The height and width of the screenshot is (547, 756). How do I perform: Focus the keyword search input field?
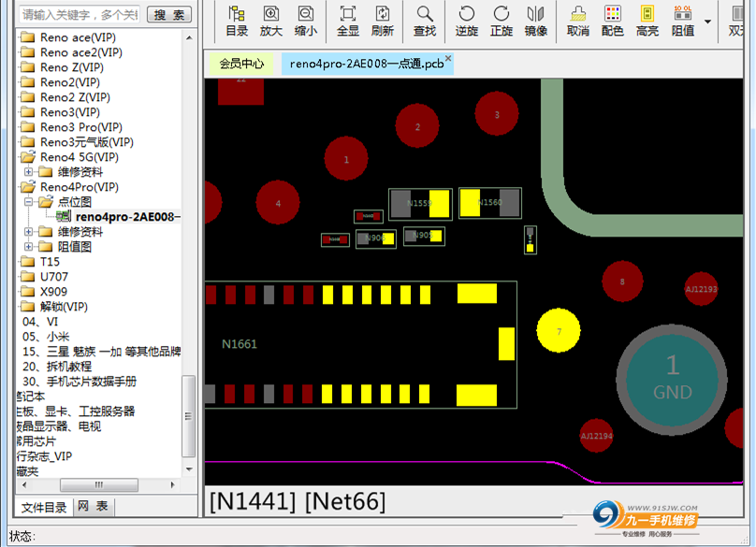[x=80, y=14]
